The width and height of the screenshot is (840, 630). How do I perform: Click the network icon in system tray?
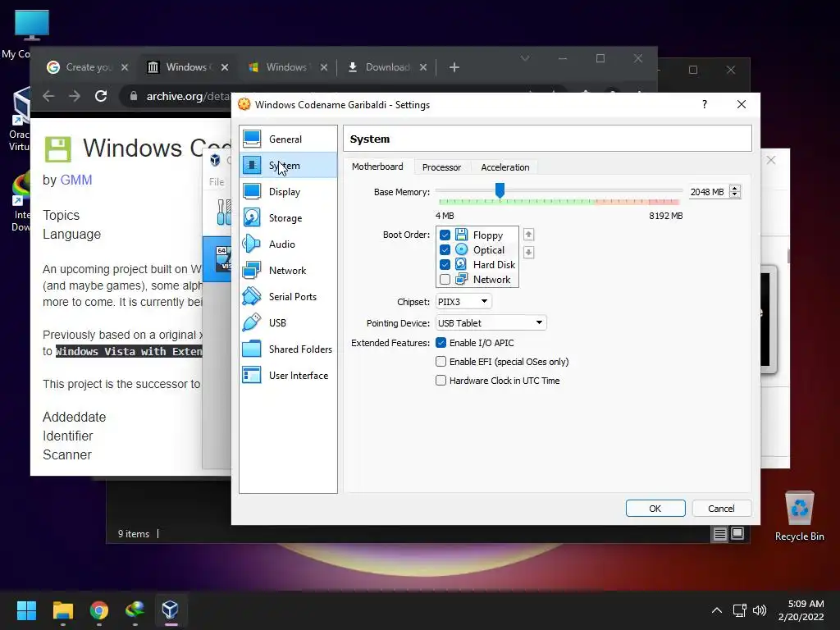coord(740,610)
